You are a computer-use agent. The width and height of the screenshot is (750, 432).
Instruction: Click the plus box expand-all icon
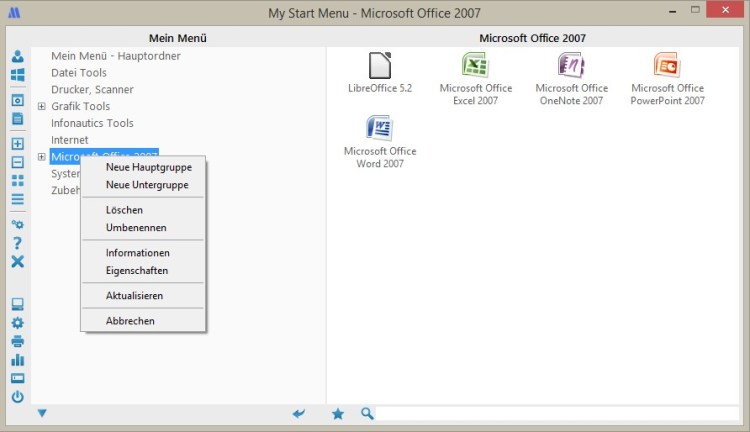point(18,144)
